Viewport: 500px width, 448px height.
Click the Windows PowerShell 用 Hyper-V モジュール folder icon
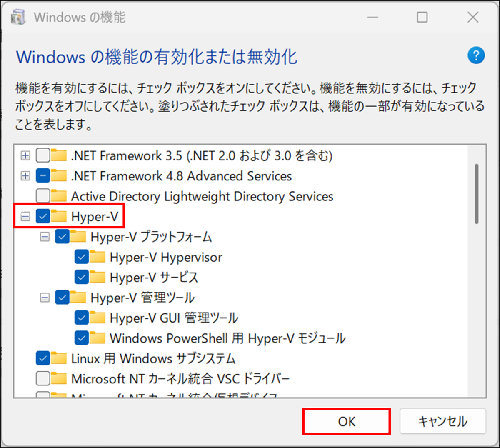pyautogui.click(x=97, y=338)
